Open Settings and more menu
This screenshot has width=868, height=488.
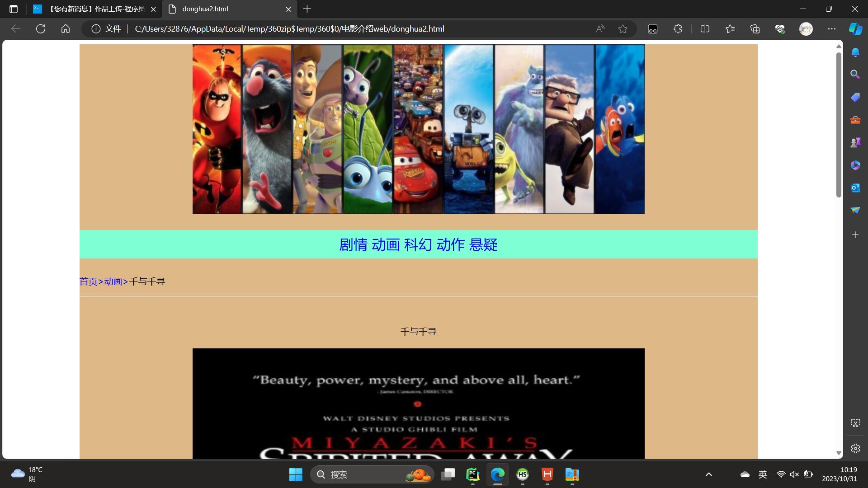click(x=831, y=29)
